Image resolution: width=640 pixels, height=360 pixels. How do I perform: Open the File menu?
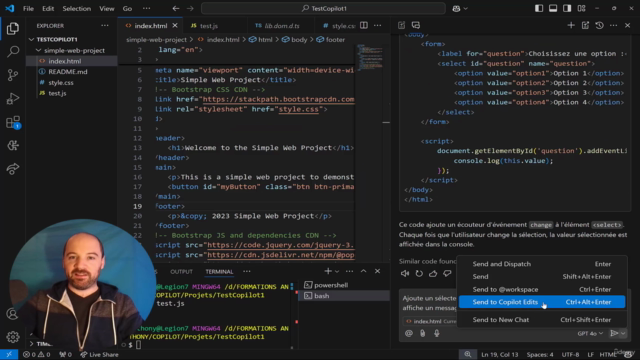(28, 9)
